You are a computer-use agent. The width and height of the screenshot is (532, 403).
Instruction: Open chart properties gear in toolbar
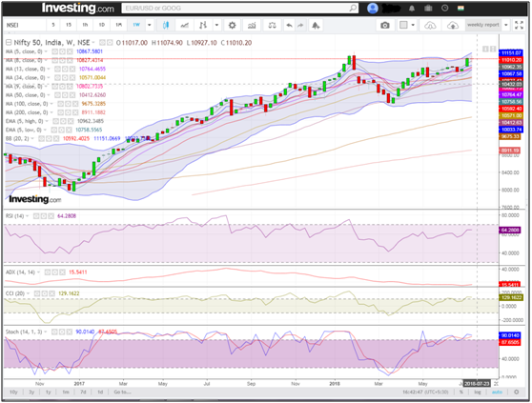click(232, 25)
